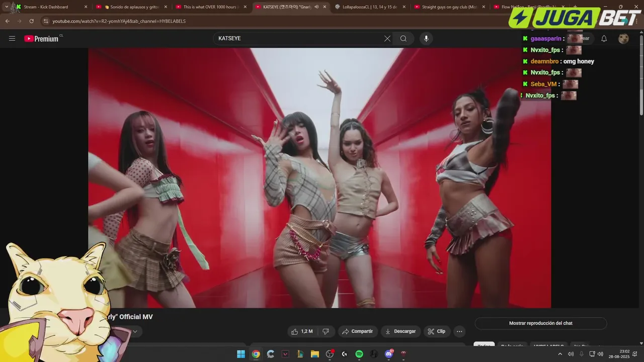This screenshot has height=362, width=644.
Task: View site information icon in address bar
Action: point(46,21)
